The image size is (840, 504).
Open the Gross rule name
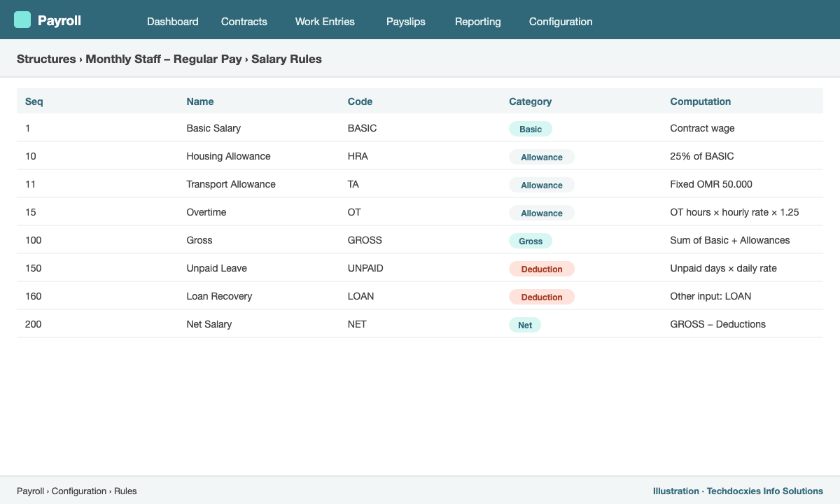click(199, 240)
